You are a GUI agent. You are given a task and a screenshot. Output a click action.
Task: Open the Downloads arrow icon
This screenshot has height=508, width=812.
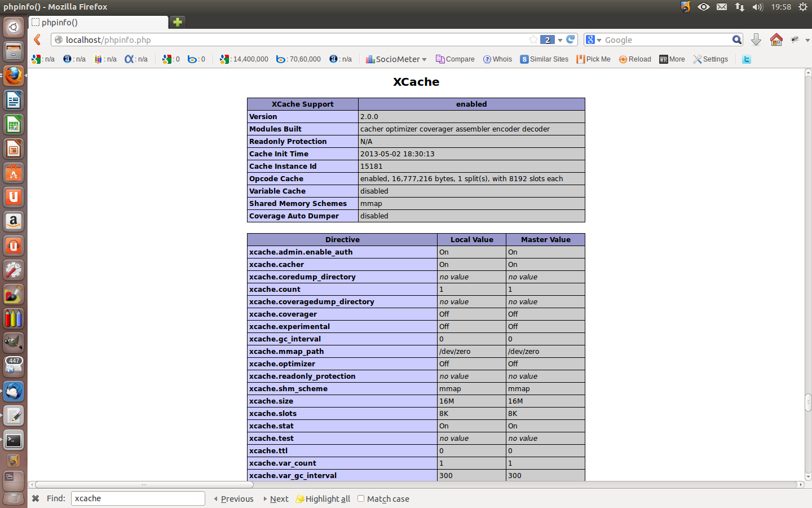(756, 40)
